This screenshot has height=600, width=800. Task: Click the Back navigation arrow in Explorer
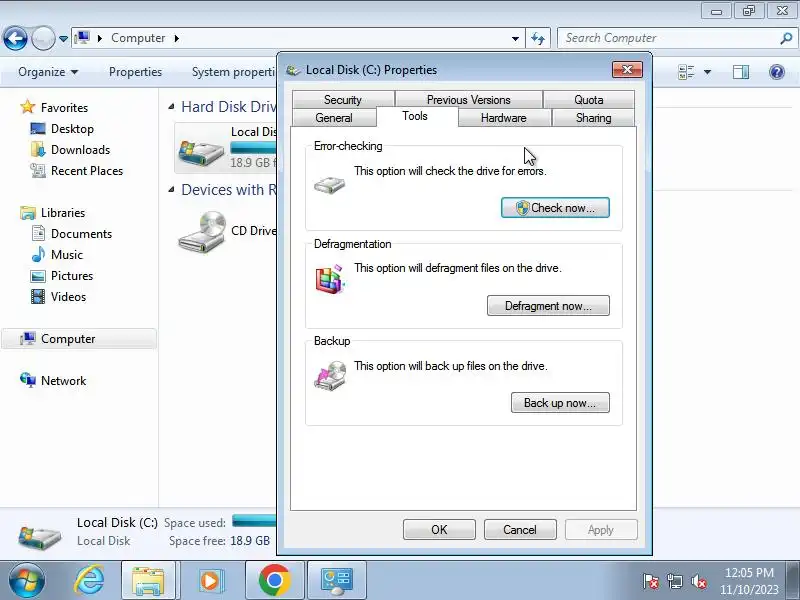point(15,38)
